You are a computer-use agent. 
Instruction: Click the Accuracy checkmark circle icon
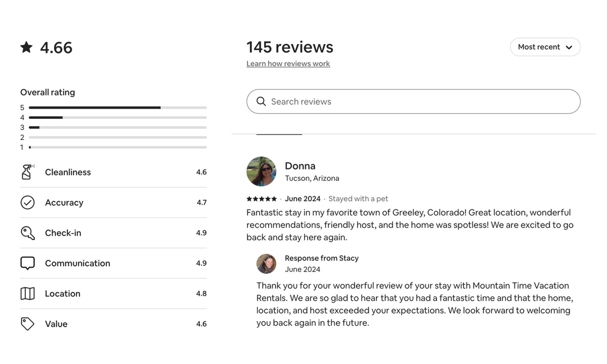pos(27,202)
